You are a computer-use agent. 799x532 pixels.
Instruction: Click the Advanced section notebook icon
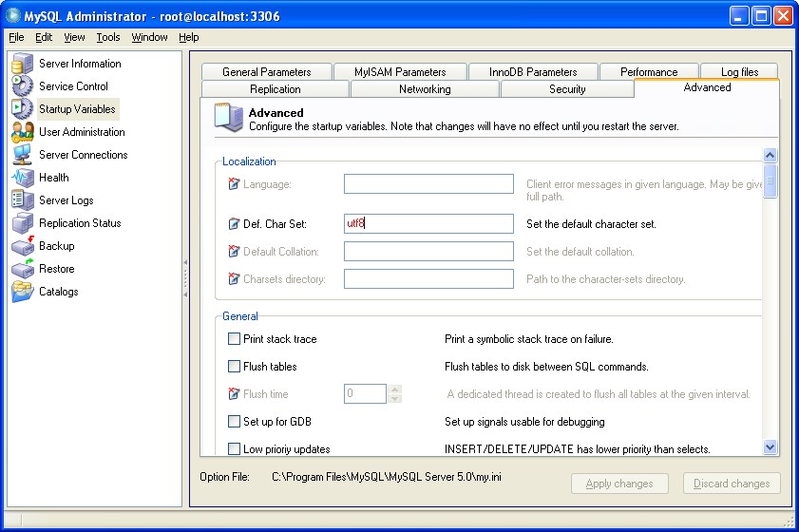[x=228, y=118]
